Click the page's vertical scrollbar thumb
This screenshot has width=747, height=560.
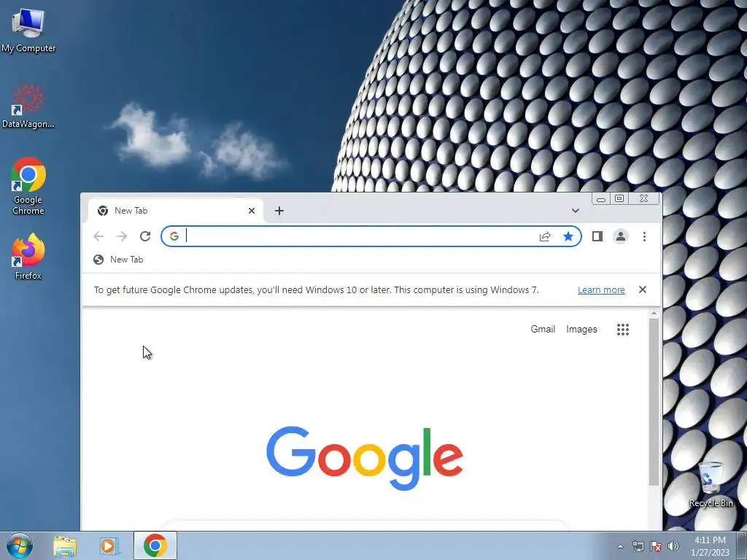point(654,402)
